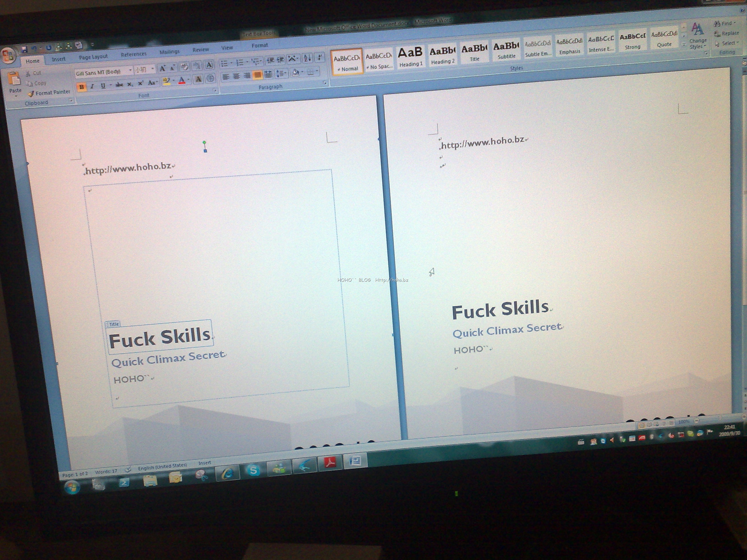
Task: Increase paragraph indent
Action: (281, 60)
